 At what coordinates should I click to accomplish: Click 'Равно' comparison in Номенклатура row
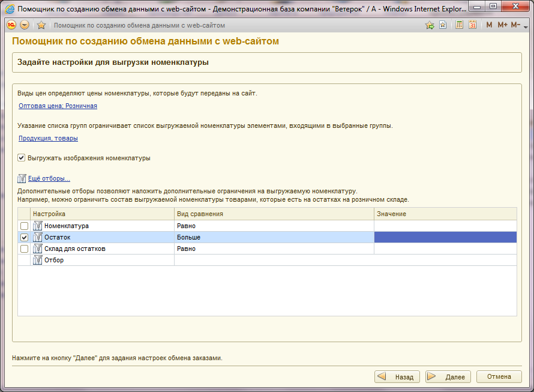186,226
